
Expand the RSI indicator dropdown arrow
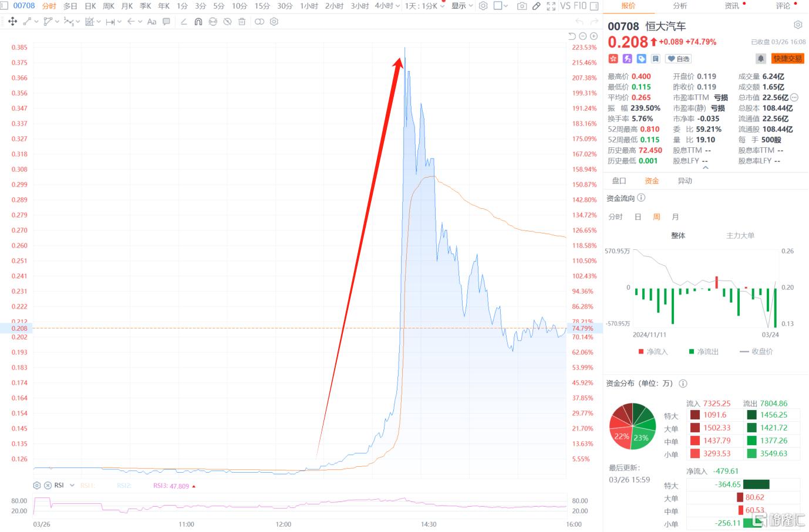(x=72, y=486)
